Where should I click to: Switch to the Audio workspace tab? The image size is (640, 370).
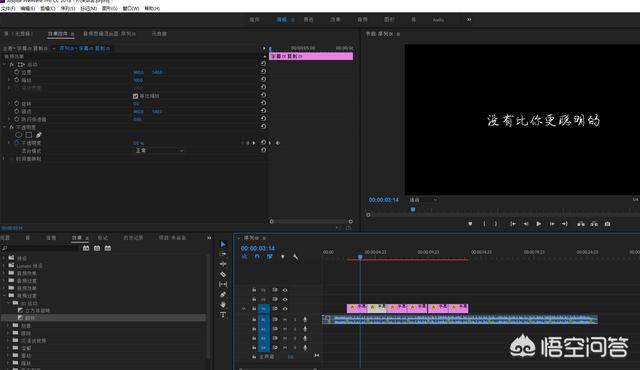point(438,20)
